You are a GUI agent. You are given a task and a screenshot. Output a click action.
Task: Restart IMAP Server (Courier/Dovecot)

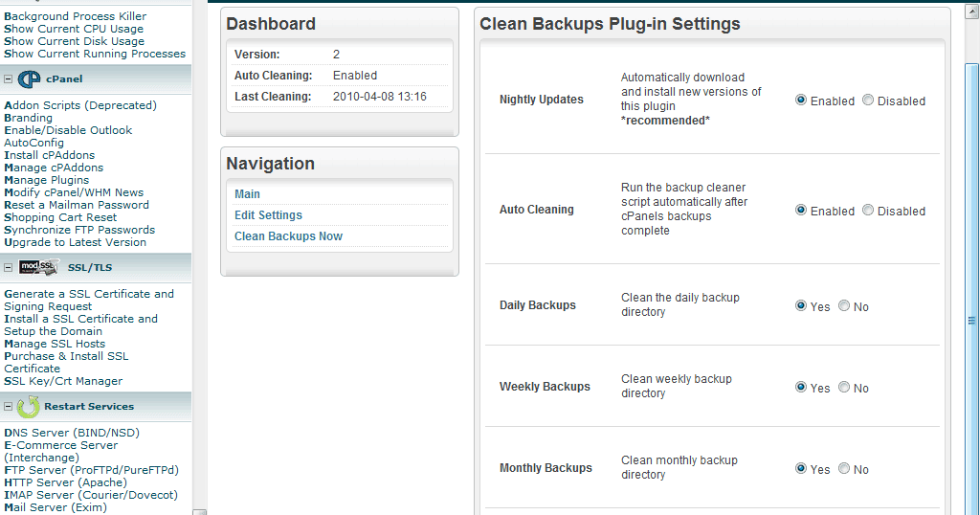[91, 496]
